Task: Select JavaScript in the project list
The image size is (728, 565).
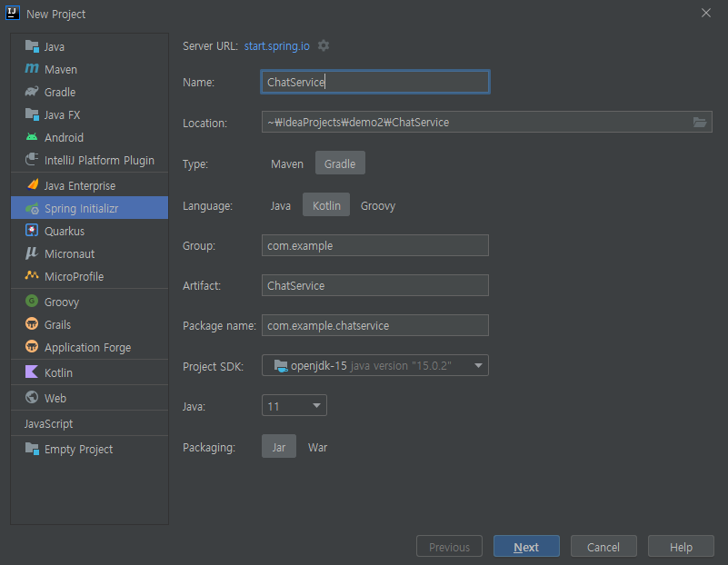Action: tap(48, 423)
